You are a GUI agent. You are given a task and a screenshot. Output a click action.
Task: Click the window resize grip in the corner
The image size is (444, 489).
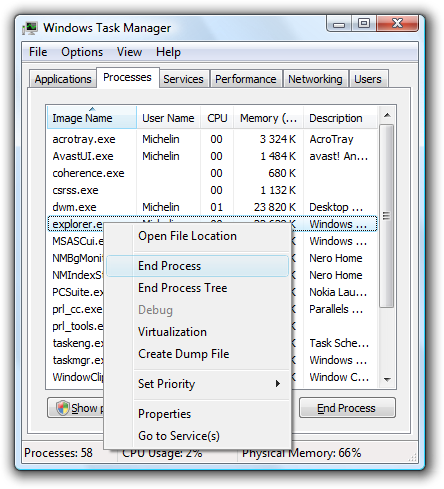pyautogui.click(x=413, y=457)
